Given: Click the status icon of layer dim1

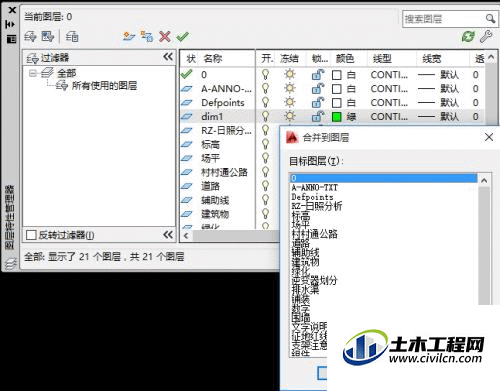Looking at the screenshot, I should click(187, 116).
